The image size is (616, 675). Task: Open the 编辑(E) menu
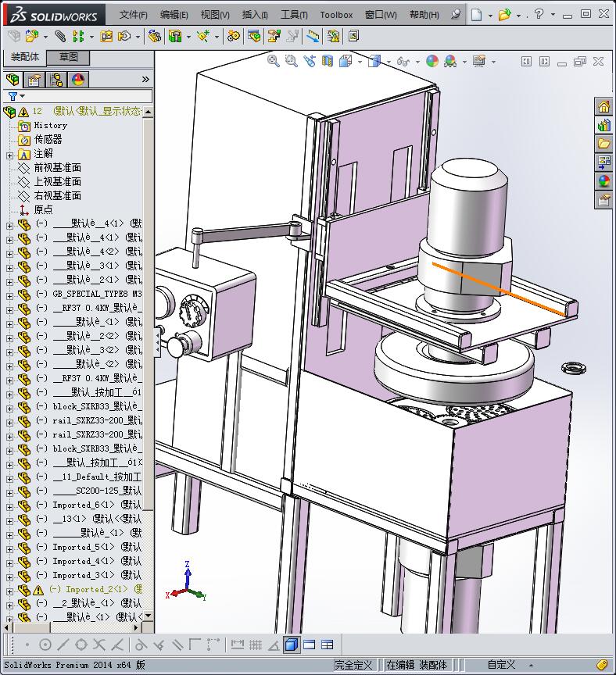(x=174, y=15)
